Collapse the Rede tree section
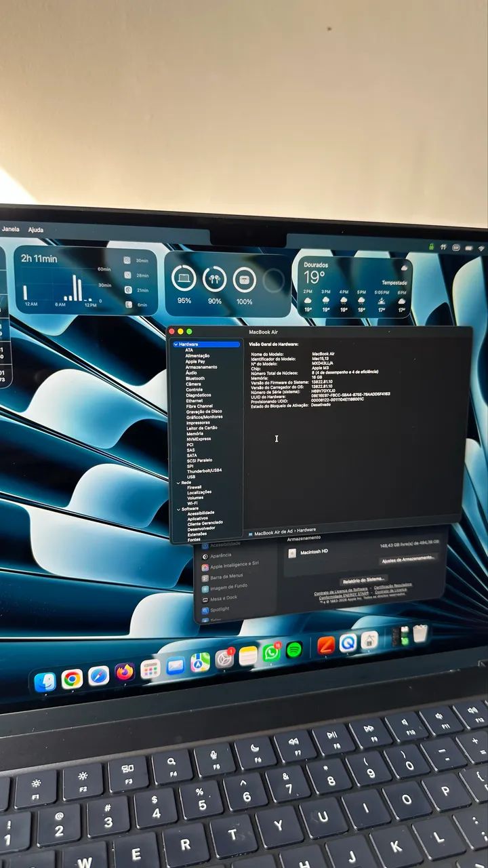The width and height of the screenshot is (488, 868). tap(178, 482)
